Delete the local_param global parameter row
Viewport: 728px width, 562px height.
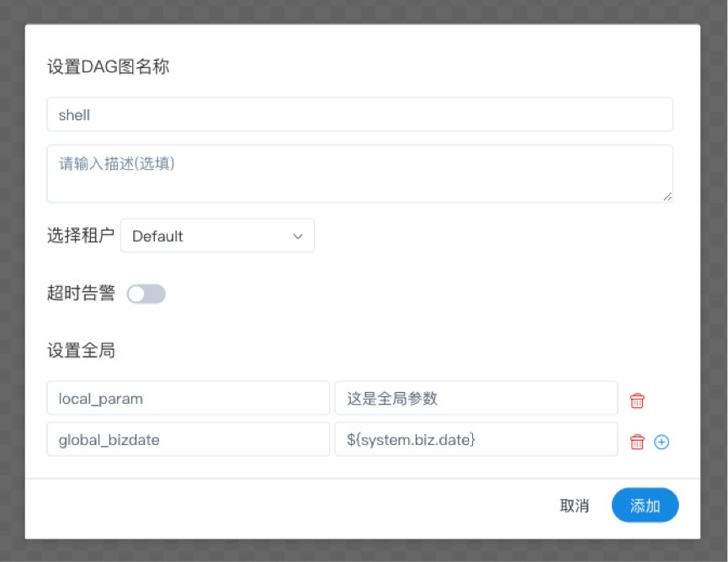point(637,400)
